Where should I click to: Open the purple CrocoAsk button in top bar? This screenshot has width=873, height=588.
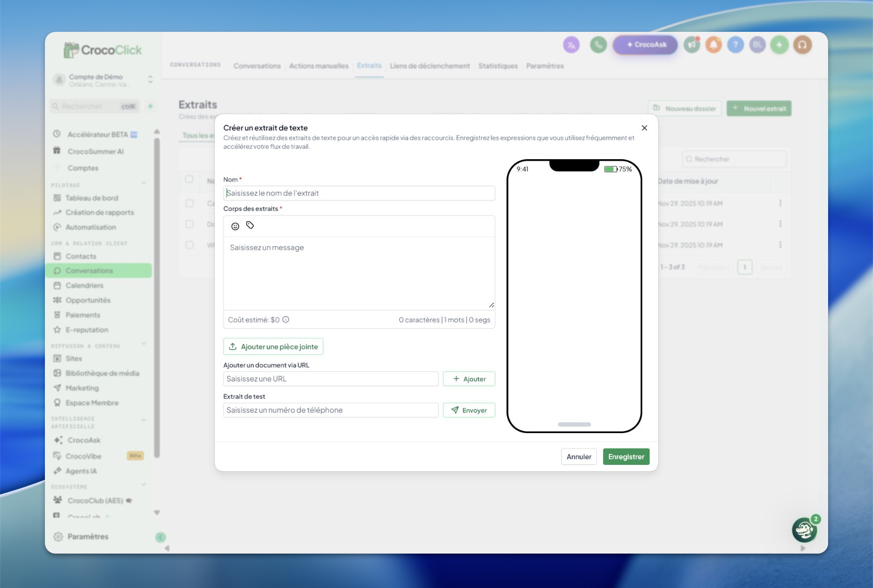point(646,45)
